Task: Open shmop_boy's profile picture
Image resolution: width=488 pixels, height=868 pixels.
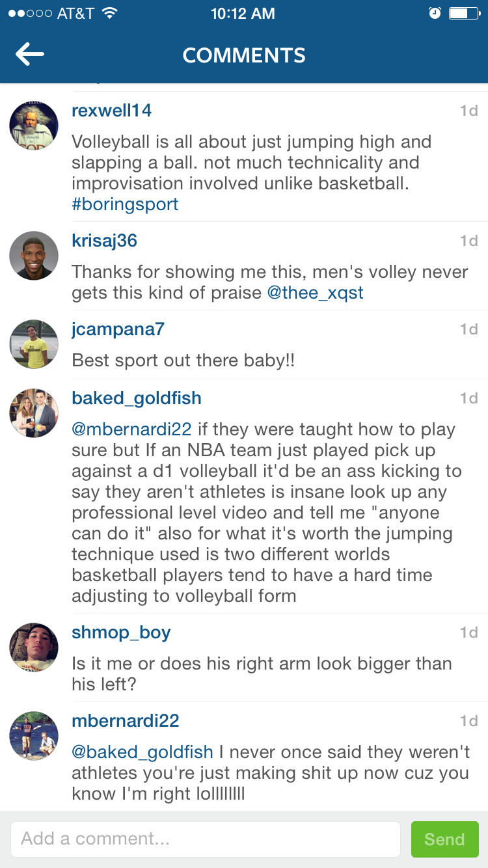Action: pos(34,647)
